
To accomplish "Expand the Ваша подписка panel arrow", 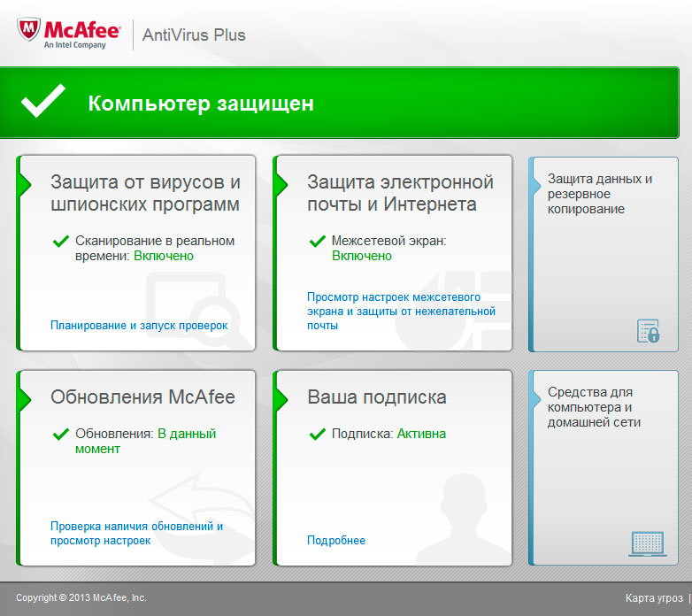I will click(282, 399).
